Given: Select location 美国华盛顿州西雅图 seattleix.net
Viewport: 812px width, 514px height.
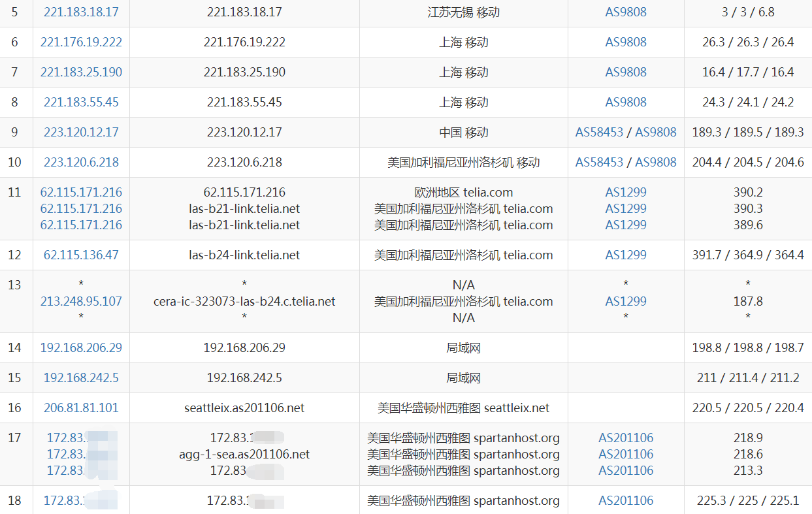Looking at the screenshot, I should coord(463,408).
